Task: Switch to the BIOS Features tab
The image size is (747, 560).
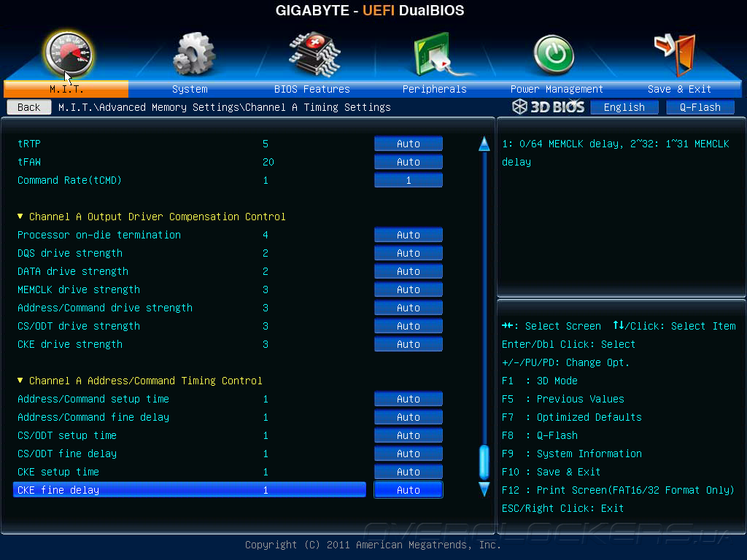Action: pyautogui.click(x=312, y=89)
